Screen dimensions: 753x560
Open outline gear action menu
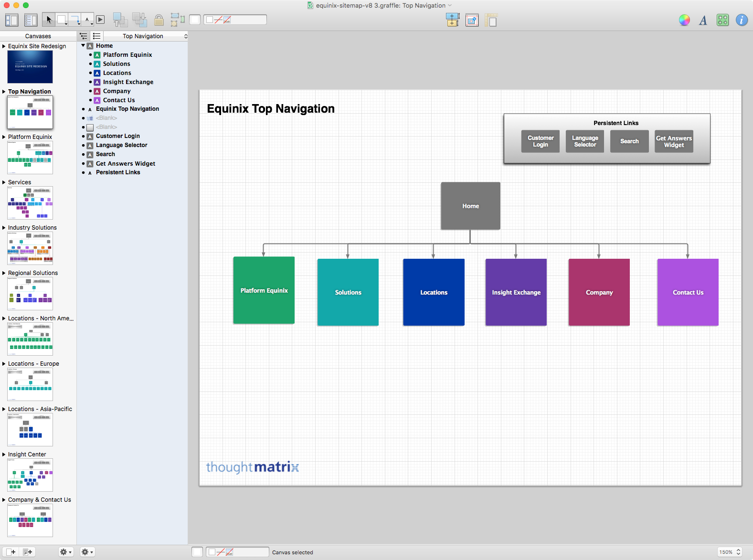pos(87,552)
